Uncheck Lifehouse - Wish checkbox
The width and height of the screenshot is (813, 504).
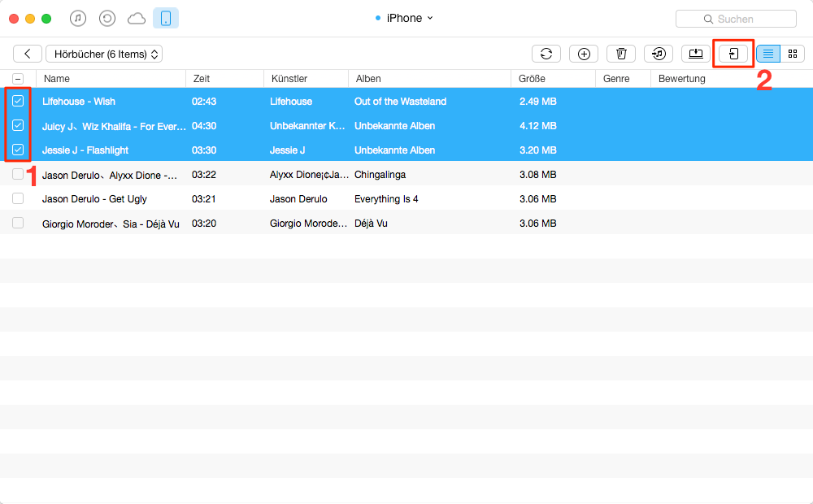coord(18,101)
